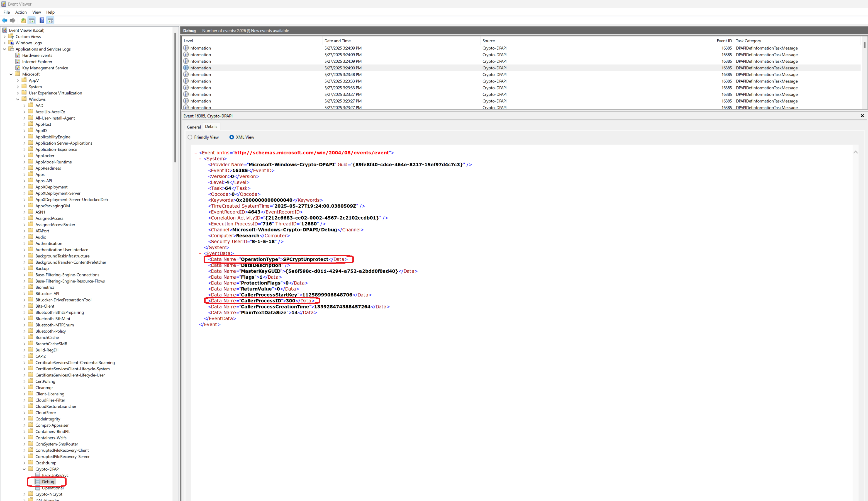
Task: Expand the AppV folder
Action: (18, 81)
